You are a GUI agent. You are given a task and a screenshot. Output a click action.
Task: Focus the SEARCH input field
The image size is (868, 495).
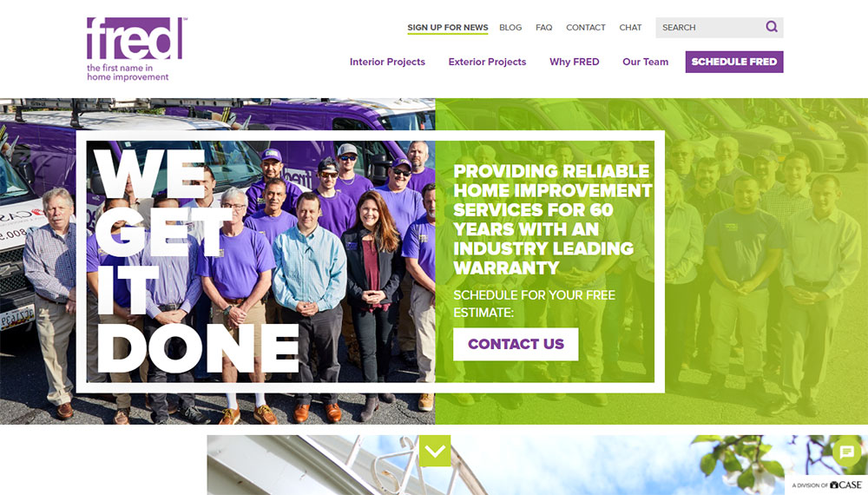[710, 27]
